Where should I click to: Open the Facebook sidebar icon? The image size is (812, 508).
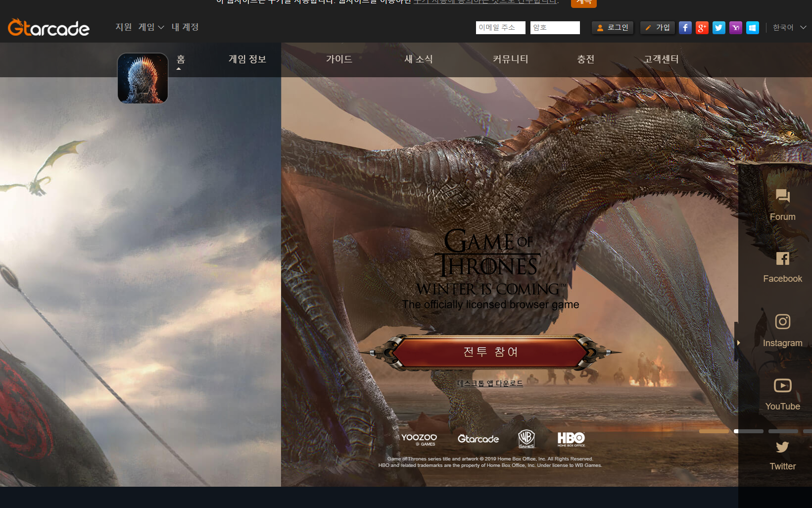[782, 267]
